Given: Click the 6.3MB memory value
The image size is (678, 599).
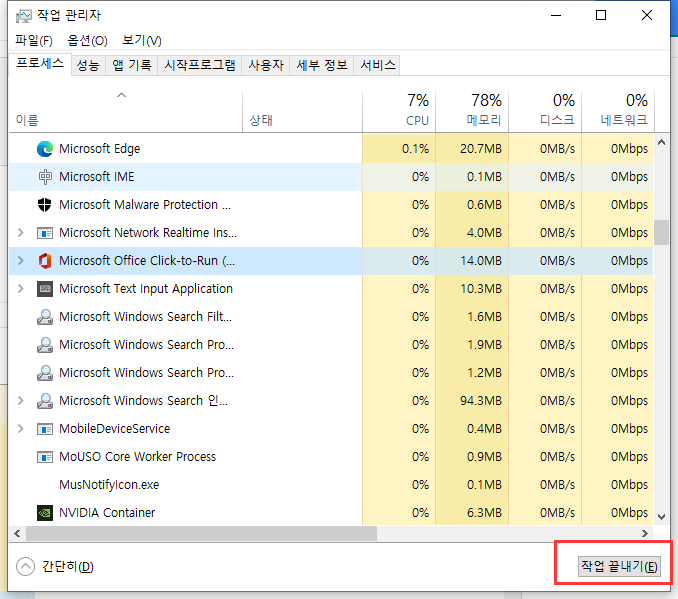Looking at the screenshot, I should coord(484,513).
